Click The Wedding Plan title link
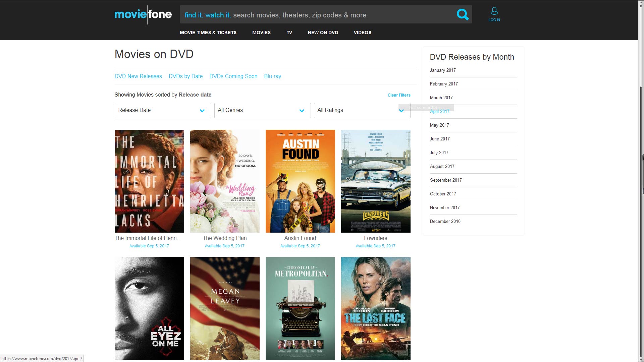The width and height of the screenshot is (644, 362). (x=225, y=238)
